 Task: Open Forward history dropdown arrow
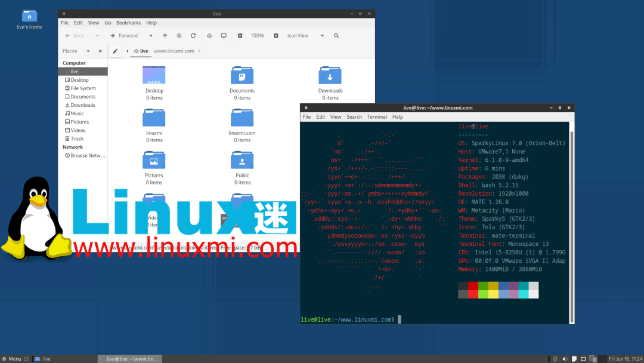151,36
